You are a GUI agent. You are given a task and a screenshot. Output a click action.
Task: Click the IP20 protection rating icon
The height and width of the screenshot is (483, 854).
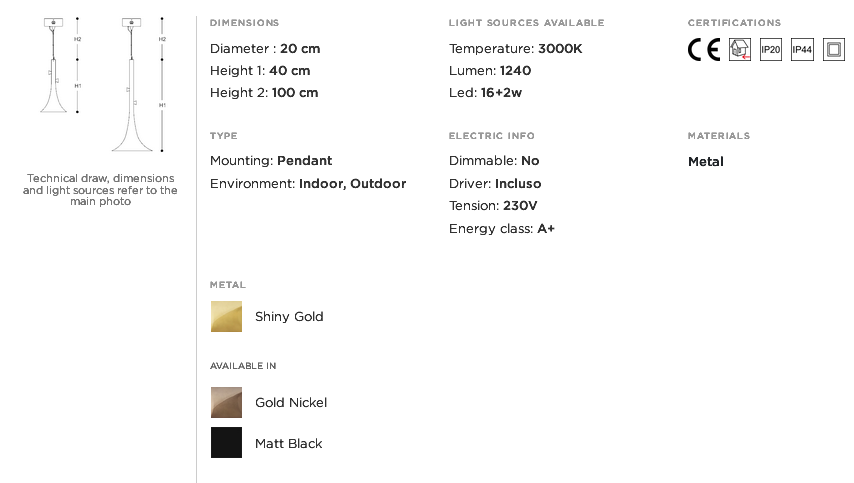pyautogui.click(x=771, y=50)
